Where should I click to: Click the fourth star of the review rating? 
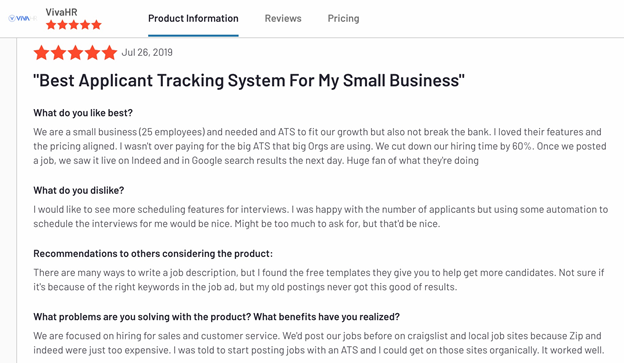click(92, 53)
